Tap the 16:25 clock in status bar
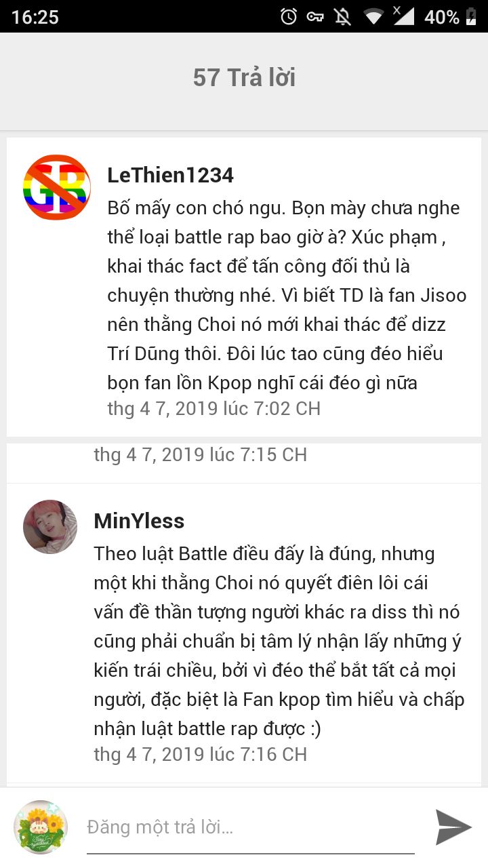Viewport: 488px width, 868px height. pos(35,17)
